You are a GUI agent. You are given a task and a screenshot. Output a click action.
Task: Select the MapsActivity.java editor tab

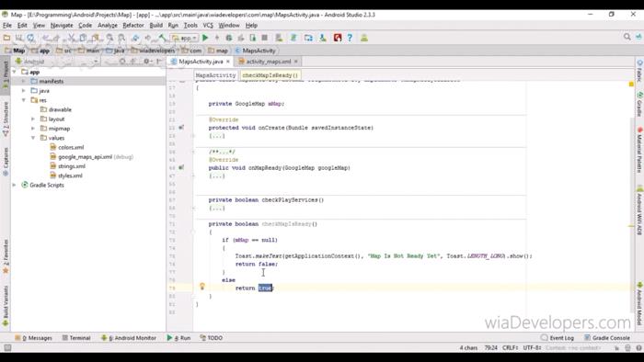(x=201, y=62)
